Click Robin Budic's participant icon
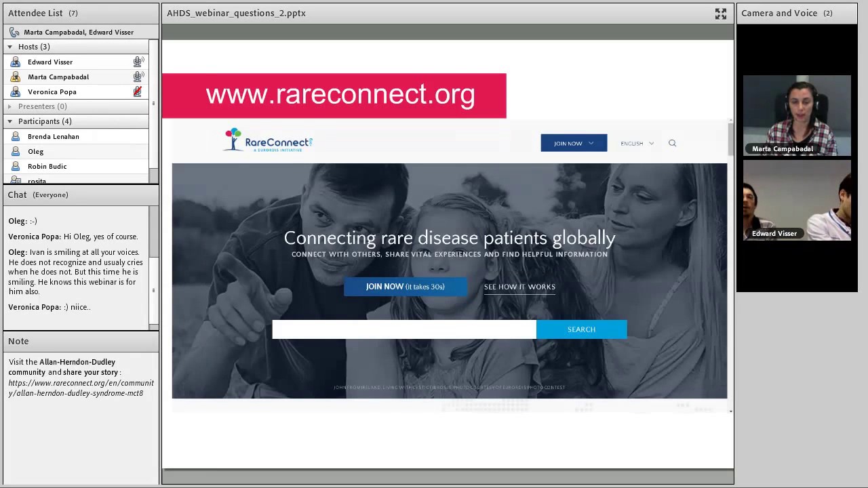868x488 pixels. click(x=16, y=166)
